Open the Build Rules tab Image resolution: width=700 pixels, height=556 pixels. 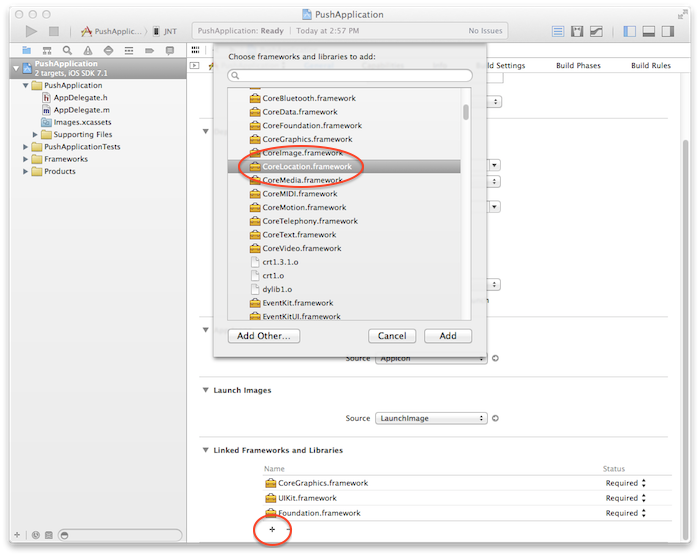pyautogui.click(x=650, y=65)
